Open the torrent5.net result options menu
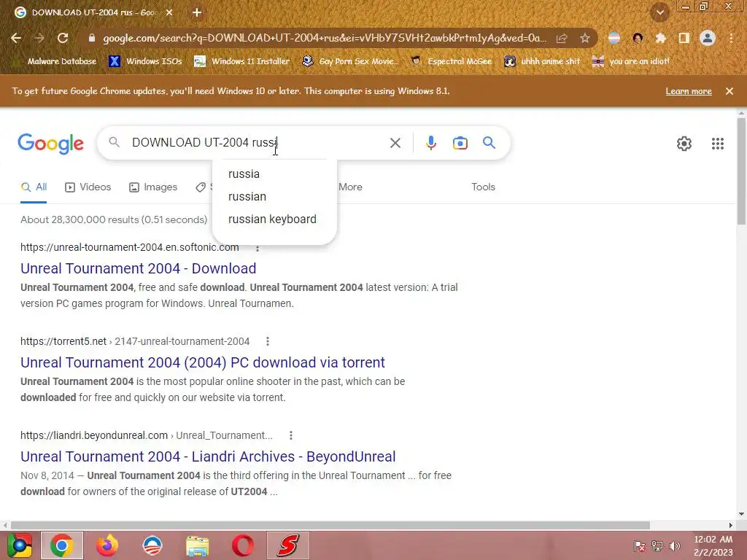The width and height of the screenshot is (747, 560). [x=268, y=341]
